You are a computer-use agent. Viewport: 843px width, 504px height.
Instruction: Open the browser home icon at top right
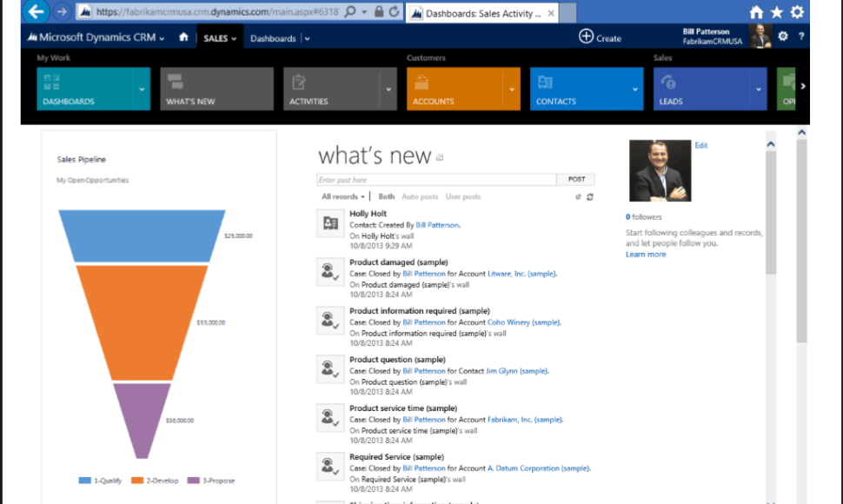756,12
